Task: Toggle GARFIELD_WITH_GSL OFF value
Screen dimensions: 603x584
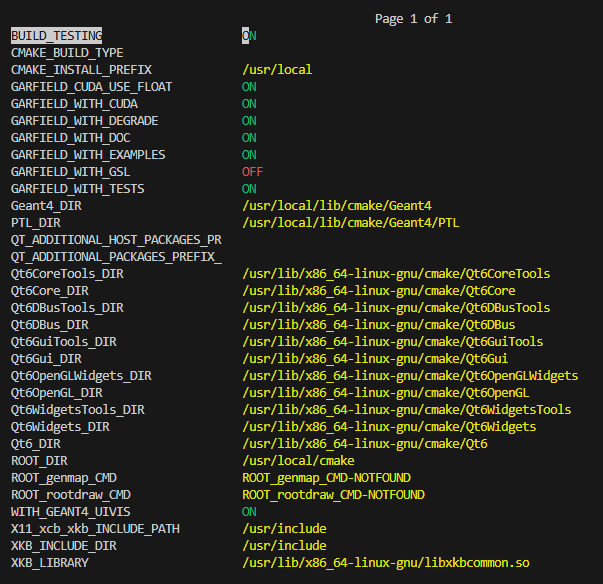Action: [x=252, y=172]
